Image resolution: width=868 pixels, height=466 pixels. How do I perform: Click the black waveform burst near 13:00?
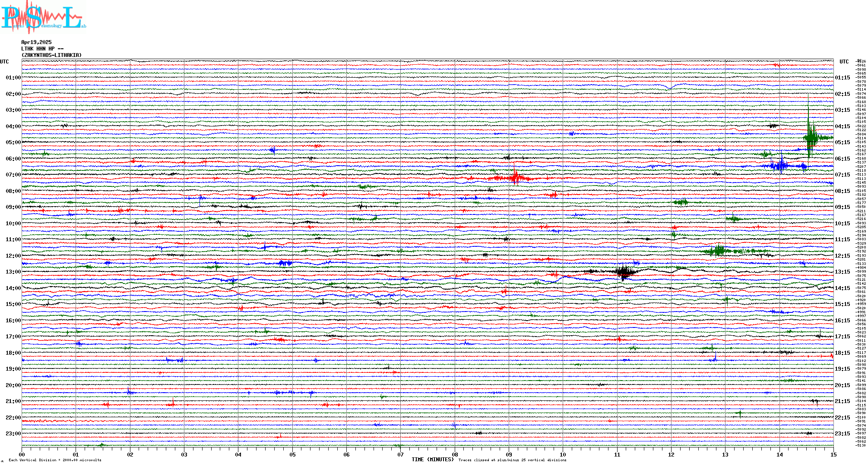pyautogui.click(x=624, y=272)
